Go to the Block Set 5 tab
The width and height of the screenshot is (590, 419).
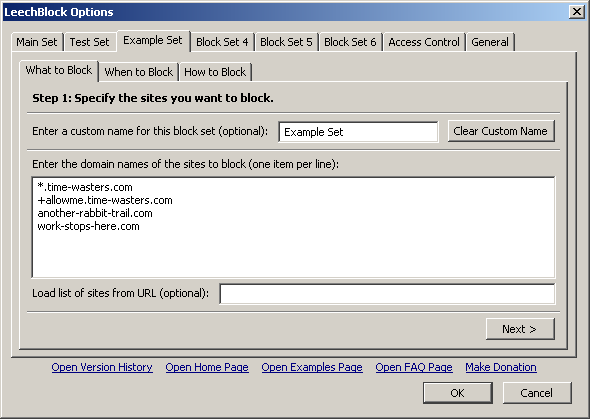[x=286, y=42]
